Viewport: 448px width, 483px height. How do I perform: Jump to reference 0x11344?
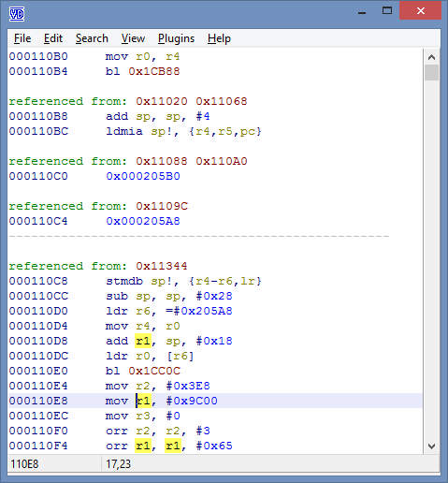click(x=162, y=266)
